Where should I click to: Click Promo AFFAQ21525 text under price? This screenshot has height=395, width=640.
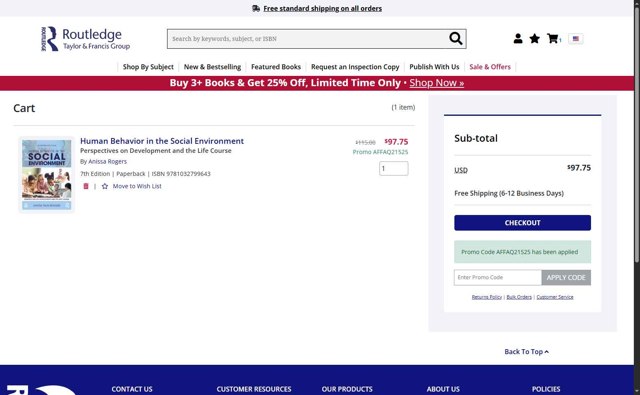380,152
